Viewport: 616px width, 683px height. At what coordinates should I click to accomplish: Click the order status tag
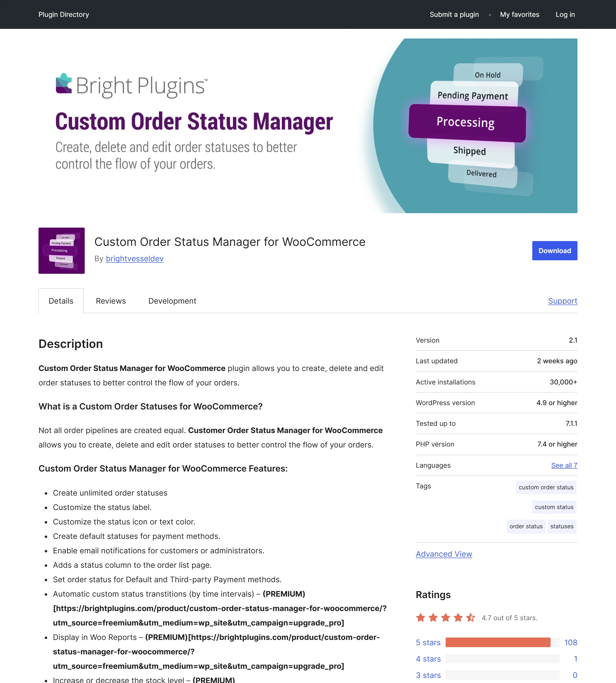526,526
